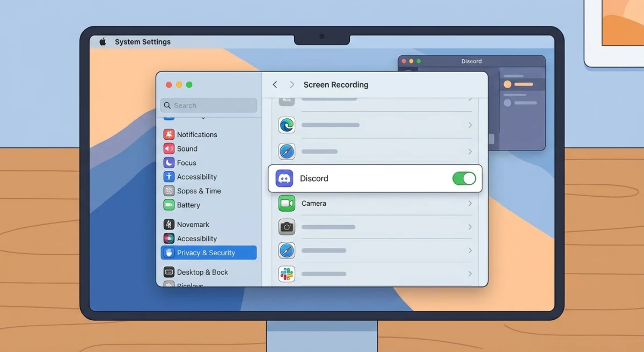The width and height of the screenshot is (644, 352).
Task: Open the Sound label in sidebar
Action: (x=187, y=148)
